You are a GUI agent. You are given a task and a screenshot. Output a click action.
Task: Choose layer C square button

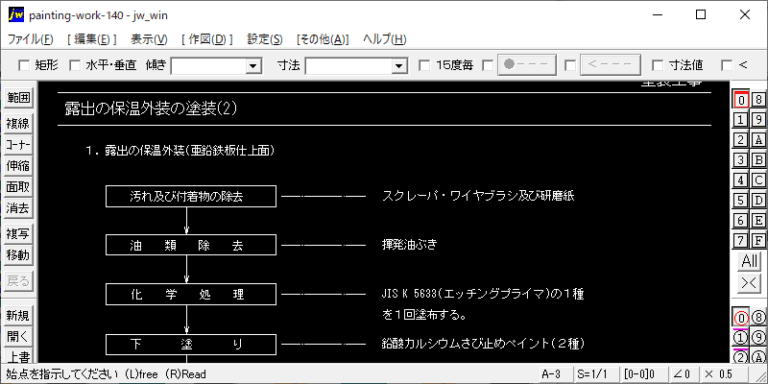point(758,180)
